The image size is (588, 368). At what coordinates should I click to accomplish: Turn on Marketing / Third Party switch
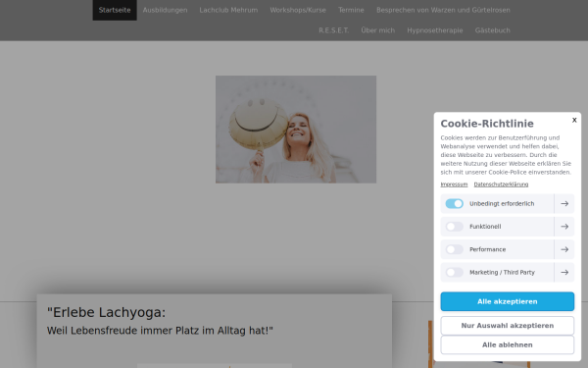454,272
